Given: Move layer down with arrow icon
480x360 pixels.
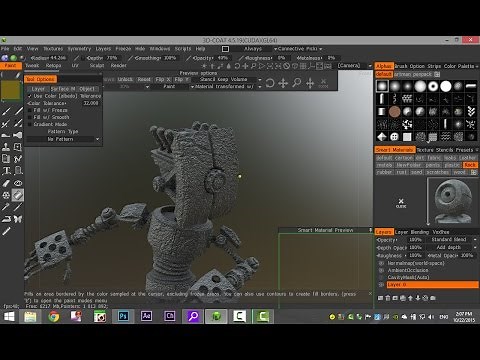Looking at the screenshot, I should pyautogui.click(x=418, y=298).
